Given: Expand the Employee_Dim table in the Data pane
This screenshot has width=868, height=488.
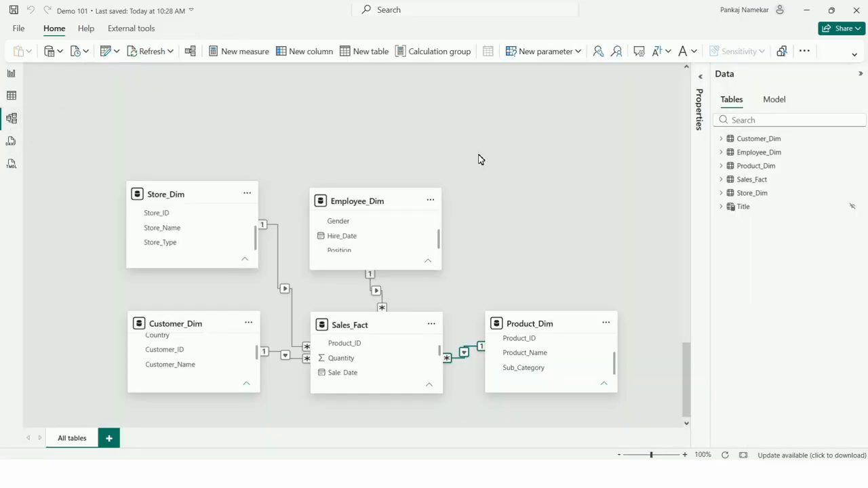Looking at the screenshot, I should point(721,152).
